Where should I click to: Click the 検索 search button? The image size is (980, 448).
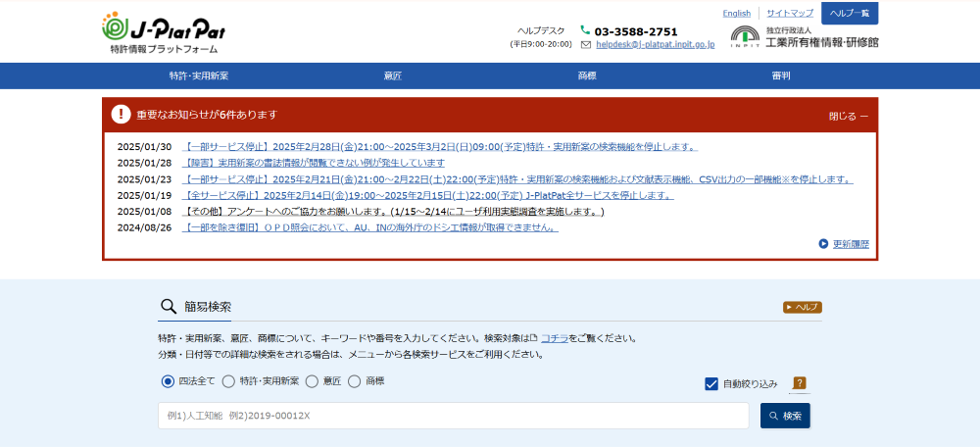(785, 416)
